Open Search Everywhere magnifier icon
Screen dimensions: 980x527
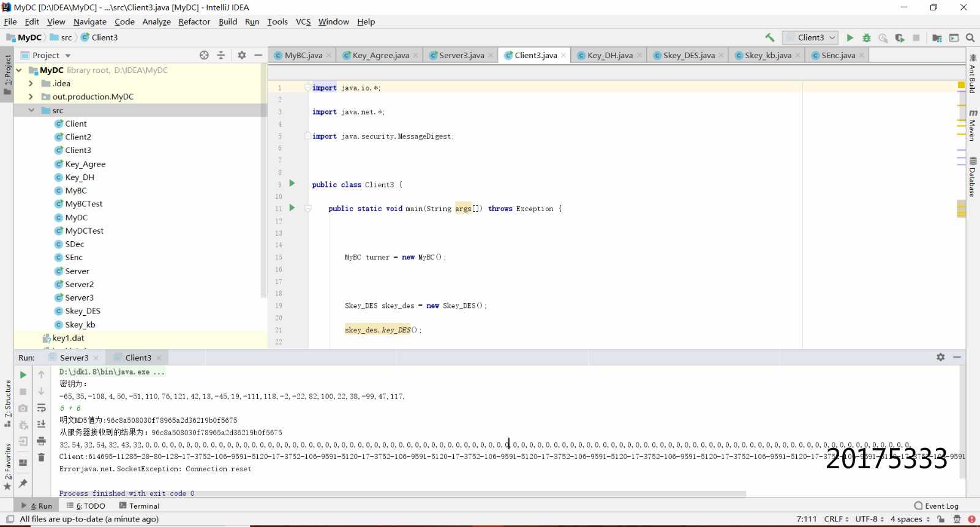coord(970,38)
